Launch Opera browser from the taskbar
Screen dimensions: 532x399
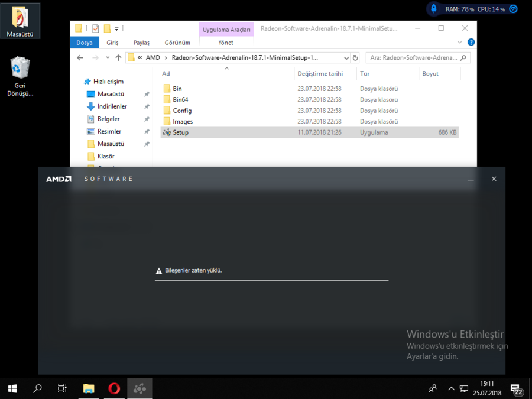[x=114, y=388]
